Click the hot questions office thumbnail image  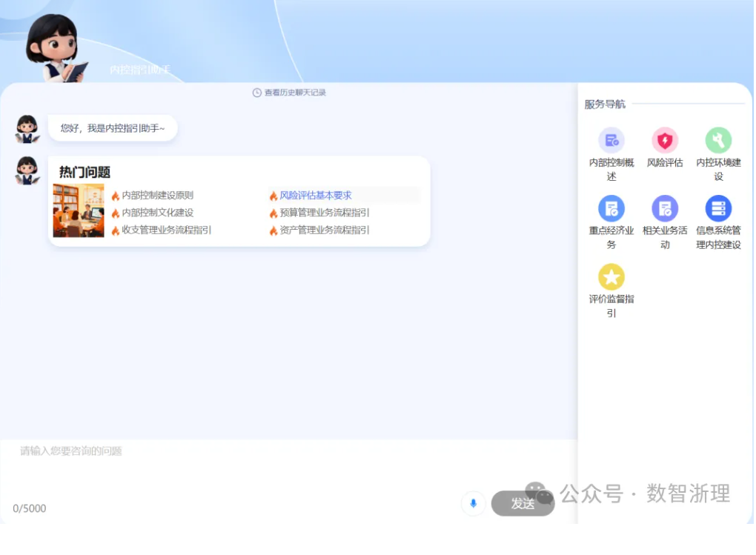pos(79,210)
